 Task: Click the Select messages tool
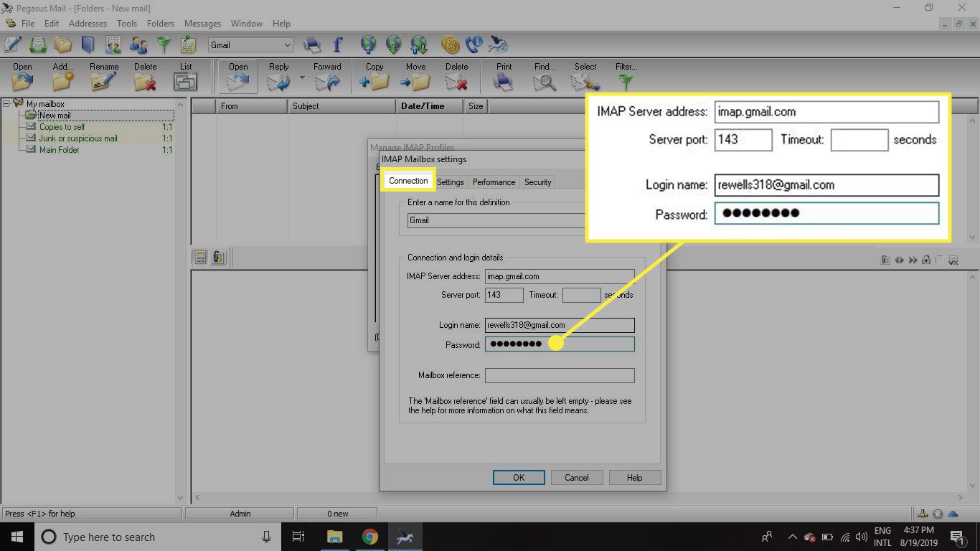point(585,76)
